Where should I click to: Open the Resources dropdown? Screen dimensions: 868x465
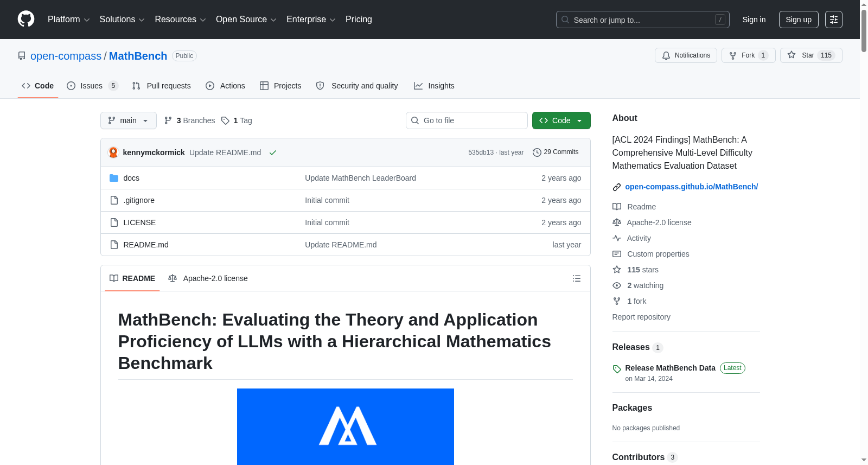[180, 20]
